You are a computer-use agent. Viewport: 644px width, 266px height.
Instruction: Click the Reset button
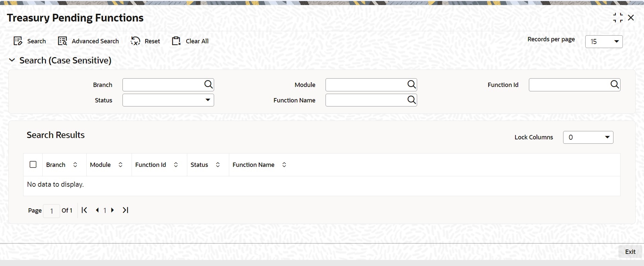coord(145,41)
